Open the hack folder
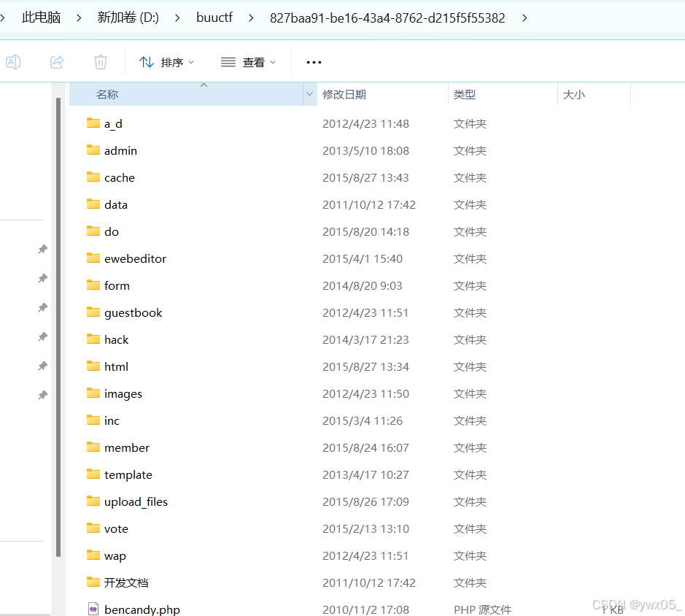 click(117, 339)
